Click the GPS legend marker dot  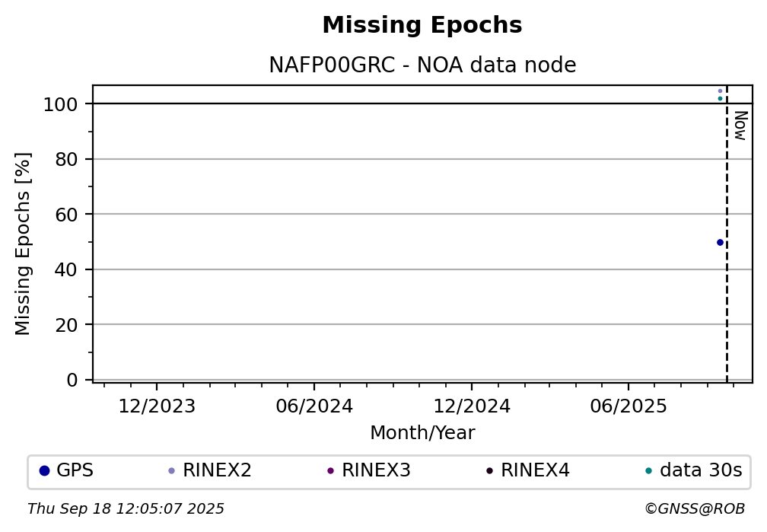(x=44, y=471)
